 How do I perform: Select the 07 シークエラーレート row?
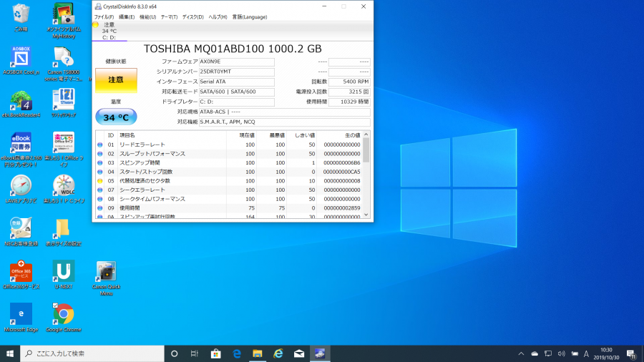coord(229,190)
